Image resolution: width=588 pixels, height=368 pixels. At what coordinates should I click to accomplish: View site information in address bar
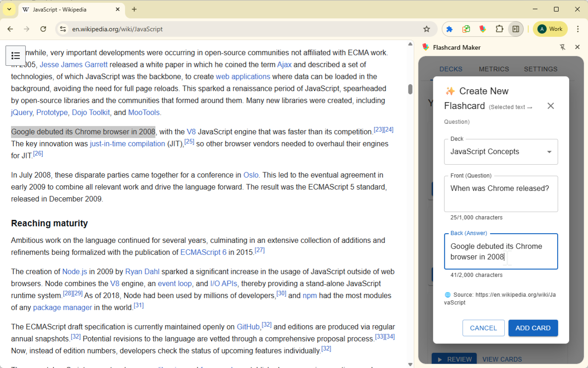[x=63, y=29]
